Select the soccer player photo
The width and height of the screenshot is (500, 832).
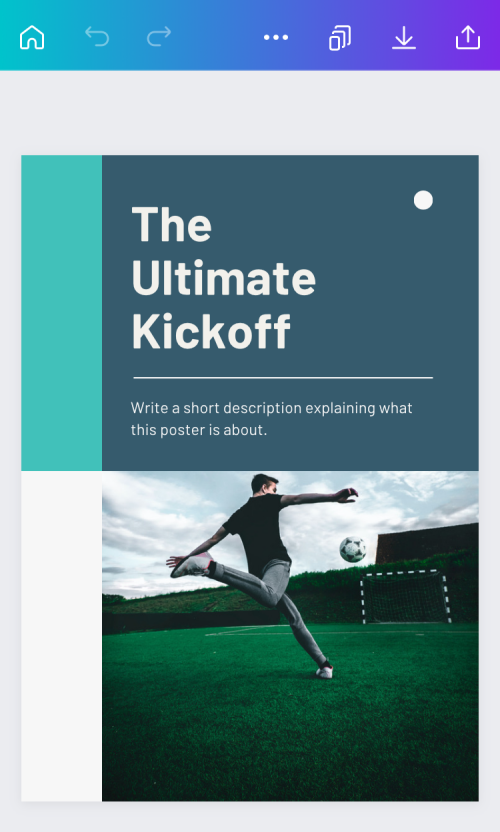tap(290, 636)
